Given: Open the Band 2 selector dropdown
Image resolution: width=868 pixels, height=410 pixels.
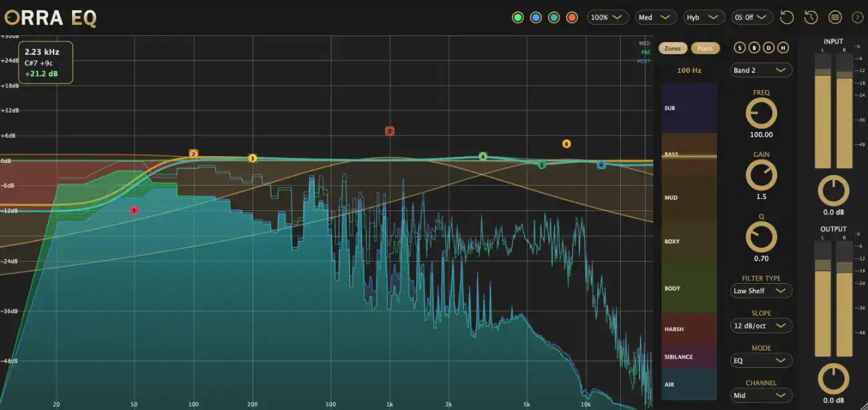Looking at the screenshot, I should pos(761,70).
